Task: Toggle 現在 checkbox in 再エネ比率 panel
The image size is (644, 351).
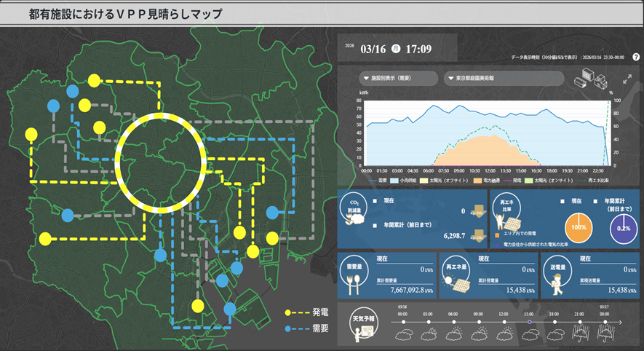Action: 562,201
